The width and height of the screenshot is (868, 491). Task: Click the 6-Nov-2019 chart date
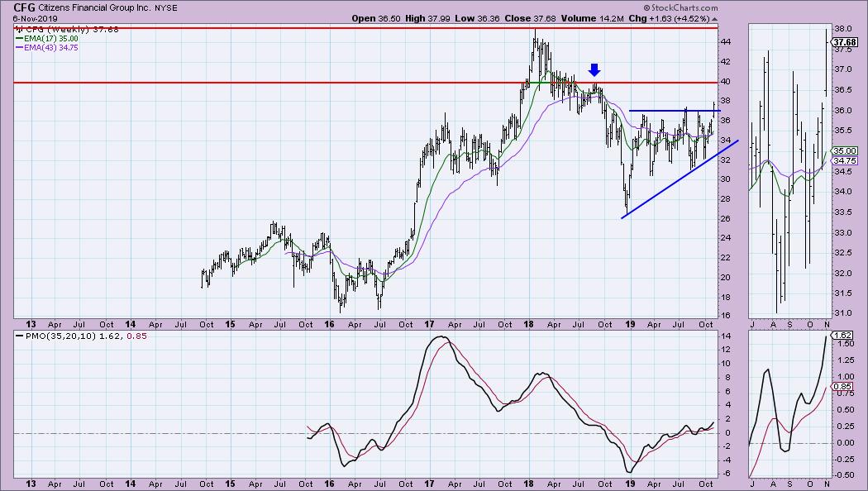point(36,19)
